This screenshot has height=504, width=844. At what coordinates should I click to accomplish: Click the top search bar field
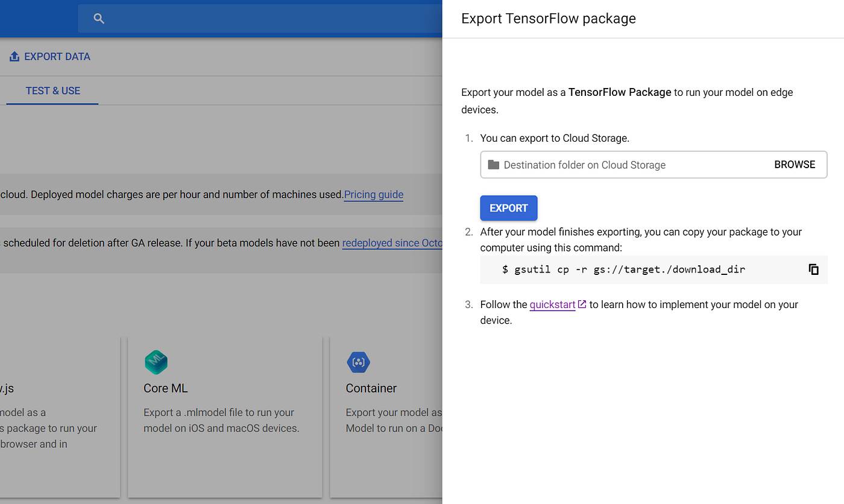click(260, 19)
